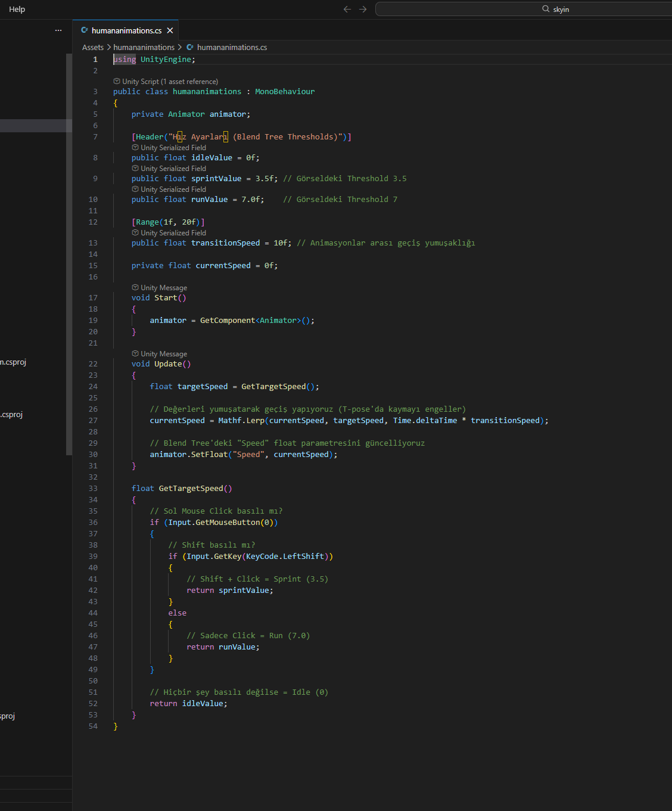Click return runValue statement
This screenshot has height=811, width=672.
tap(223, 647)
